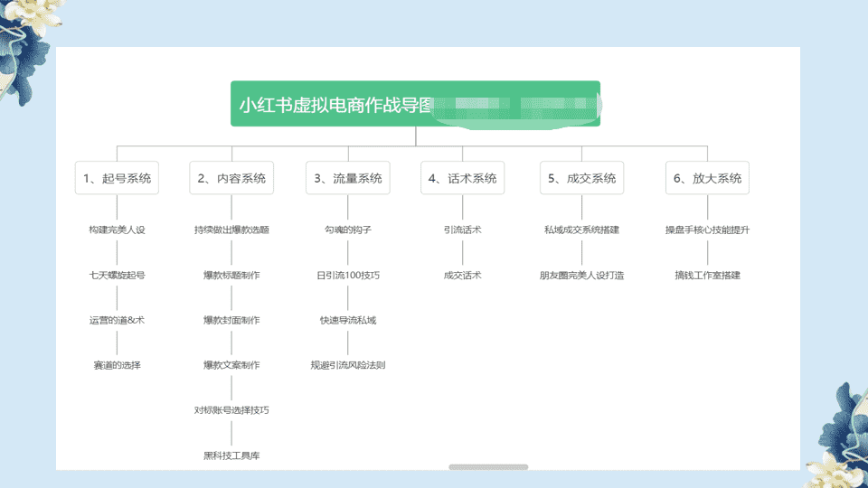
Task: Select the 4、话术系统 node
Action: pyautogui.click(x=462, y=178)
